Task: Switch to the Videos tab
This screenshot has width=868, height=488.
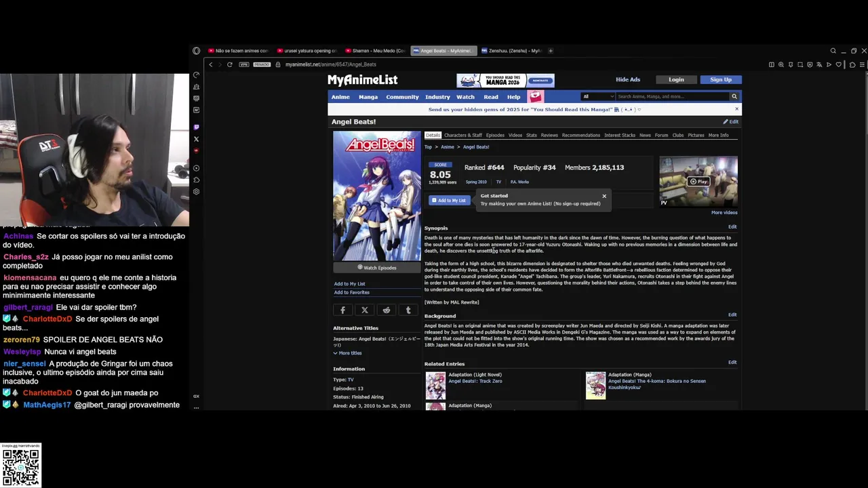Action: point(515,135)
